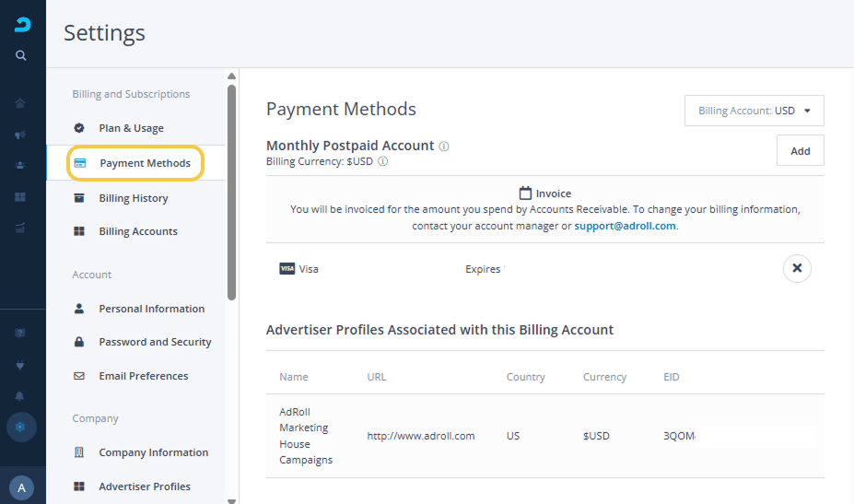Click the Add payment method button
The height and width of the screenshot is (504, 854).
click(800, 150)
